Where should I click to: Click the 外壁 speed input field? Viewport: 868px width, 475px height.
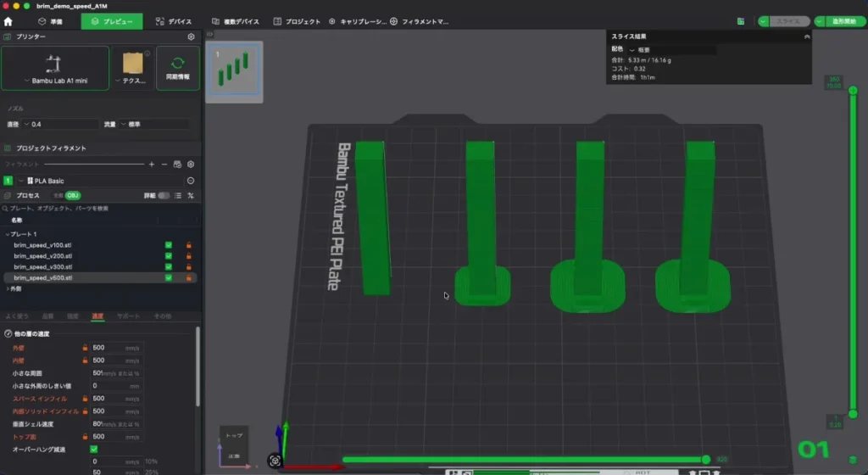tap(116, 348)
